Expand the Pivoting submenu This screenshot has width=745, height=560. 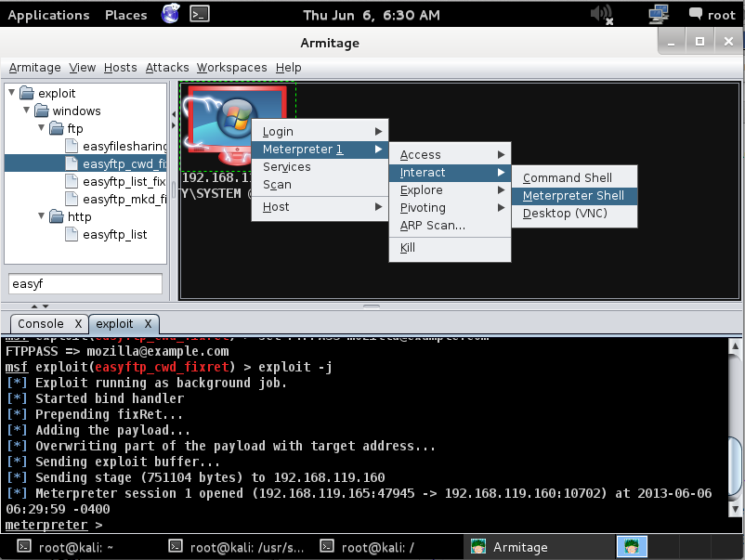[x=450, y=208]
